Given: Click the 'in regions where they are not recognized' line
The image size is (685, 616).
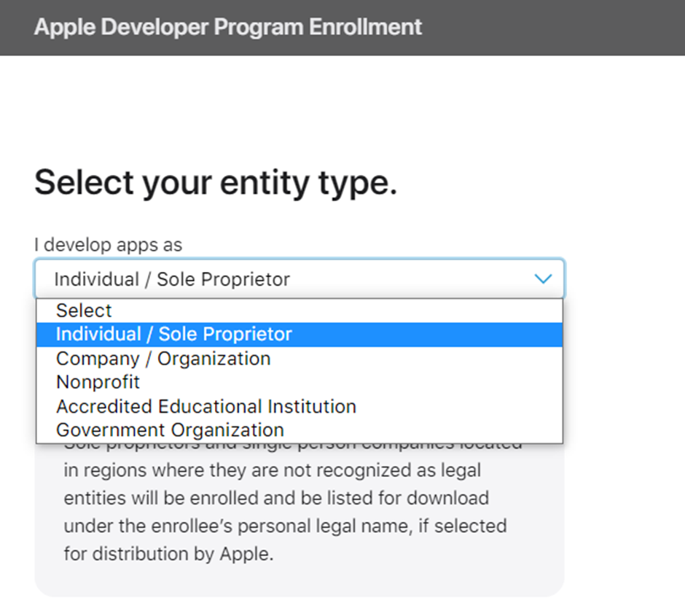Looking at the screenshot, I should (272, 470).
